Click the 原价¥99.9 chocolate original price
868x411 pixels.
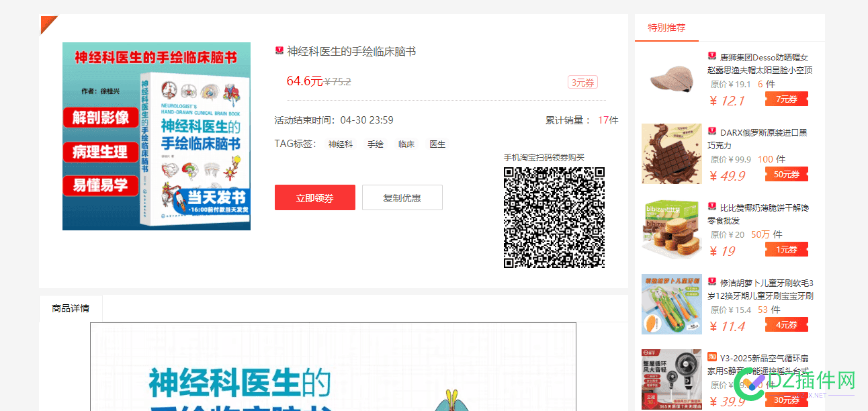click(731, 159)
